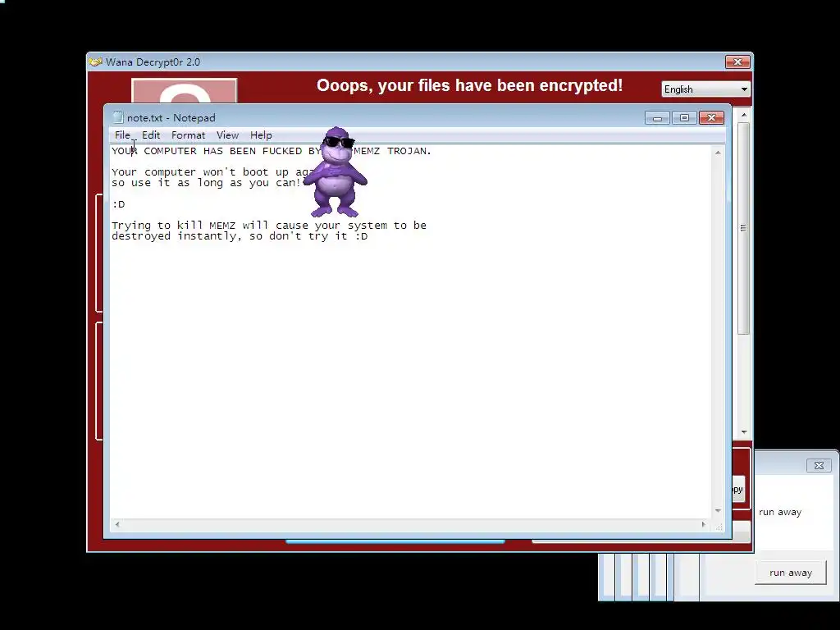Viewport: 840px width, 630px height.
Task: Click the Notepad resize grip corner
Action: [x=719, y=527]
